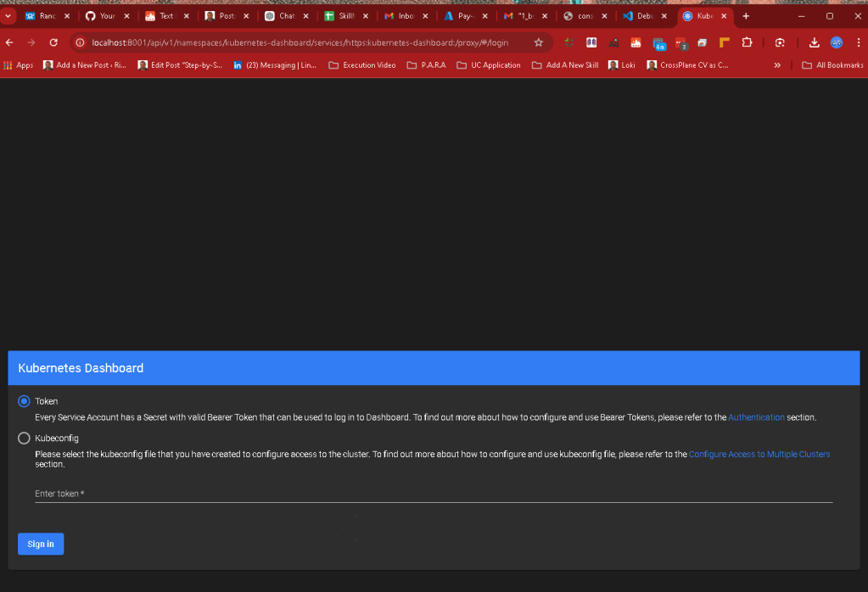Open the Extensions puzzle menu
This screenshot has height=592, width=868.
point(747,42)
